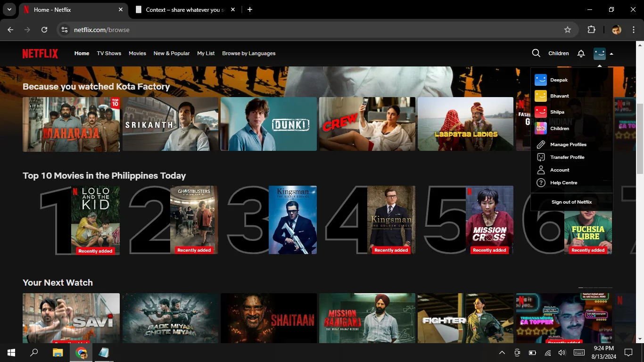Click site info icon in address bar
Image resolution: width=644 pixels, height=362 pixels.
[65, 30]
